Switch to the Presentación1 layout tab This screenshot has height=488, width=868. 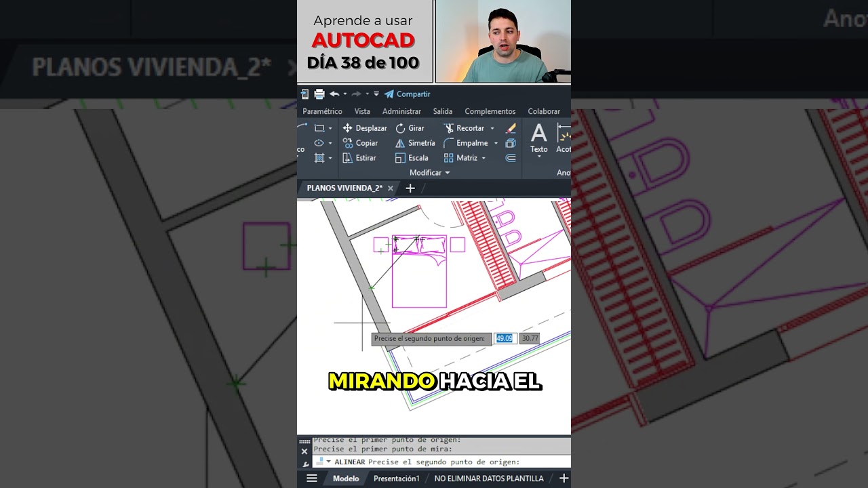pyautogui.click(x=397, y=479)
